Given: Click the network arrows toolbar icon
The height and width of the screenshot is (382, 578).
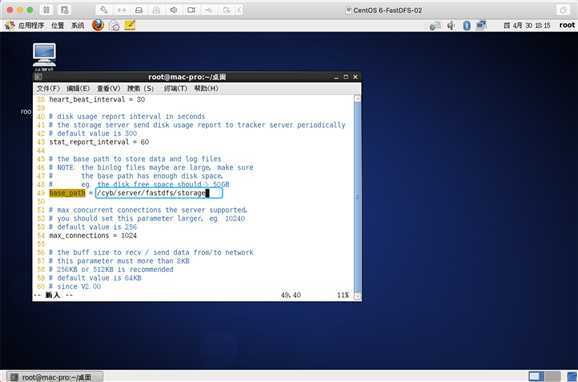Looking at the screenshot, I should click(x=122, y=10).
